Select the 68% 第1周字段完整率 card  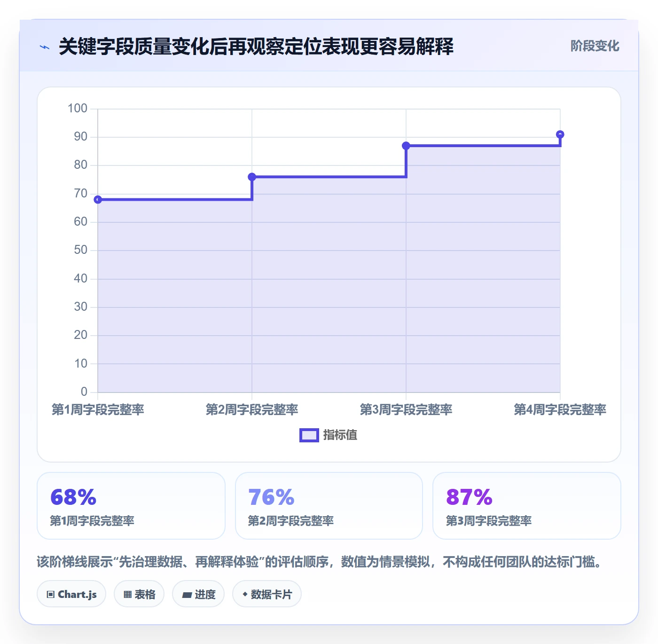pyautogui.click(x=131, y=506)
